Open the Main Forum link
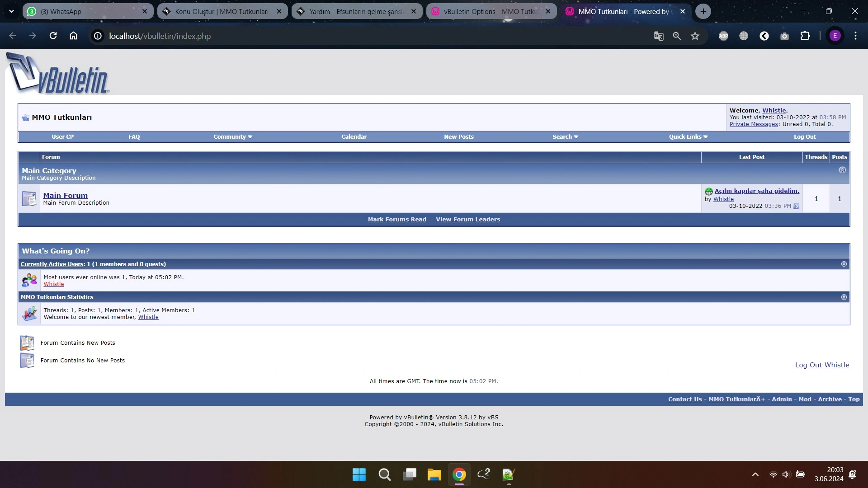Screen dimensions: 868x488 coord(66,195)
